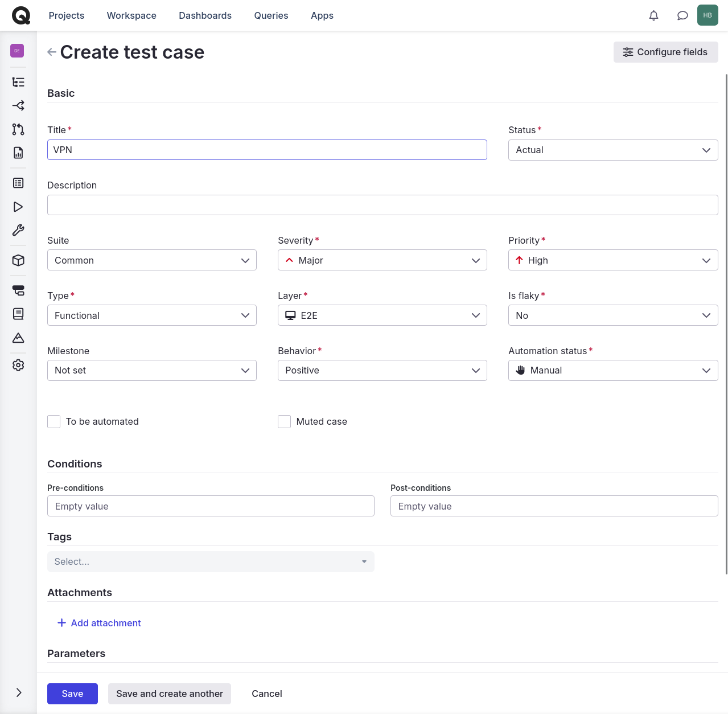
Task: Go back using the arrow beside title
Action: pyautogui.click(x=52, y=52)
